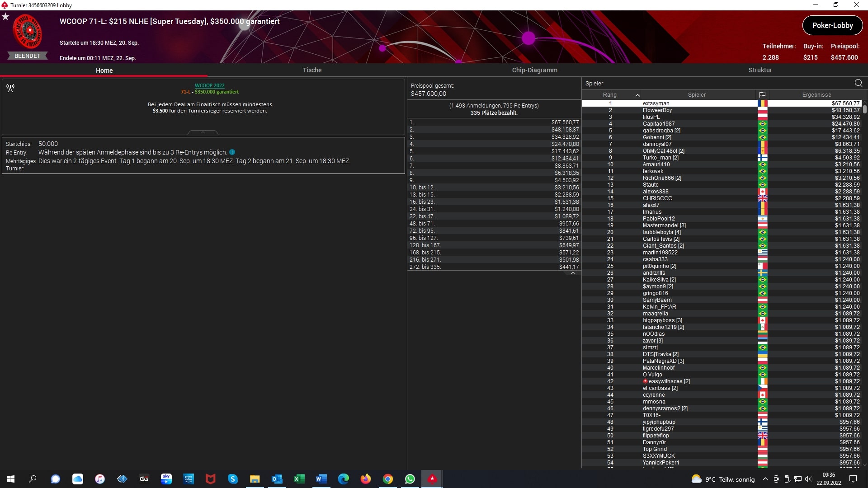Open Excel from the taskbar
868x488 pixels.
coord(299,479)
